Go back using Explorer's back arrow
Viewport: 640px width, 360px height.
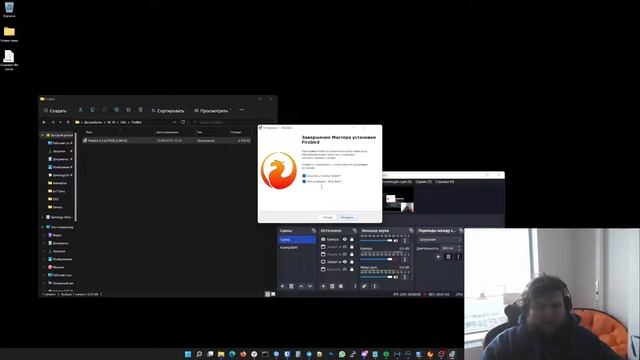point(44,122)
